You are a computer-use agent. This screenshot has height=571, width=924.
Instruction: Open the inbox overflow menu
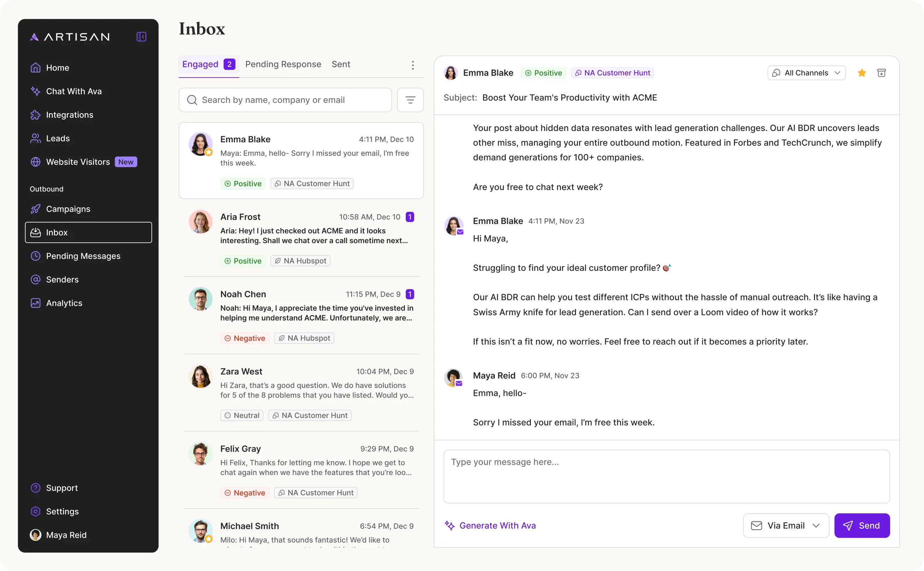point(413,65)
